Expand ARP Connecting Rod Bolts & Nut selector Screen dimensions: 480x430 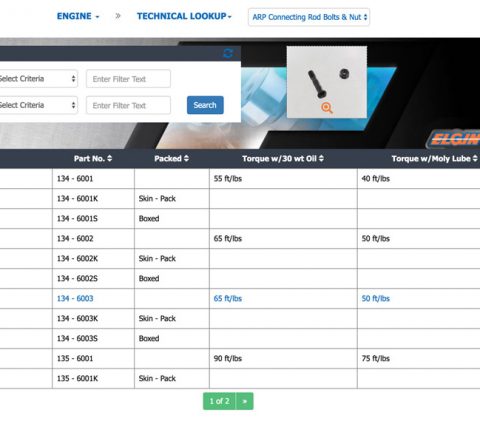pos(309,17)
